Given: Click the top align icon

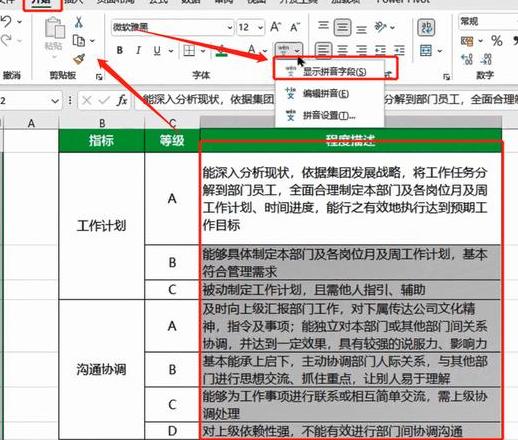Looking at the screenshot, I should [x=323, y=26].
